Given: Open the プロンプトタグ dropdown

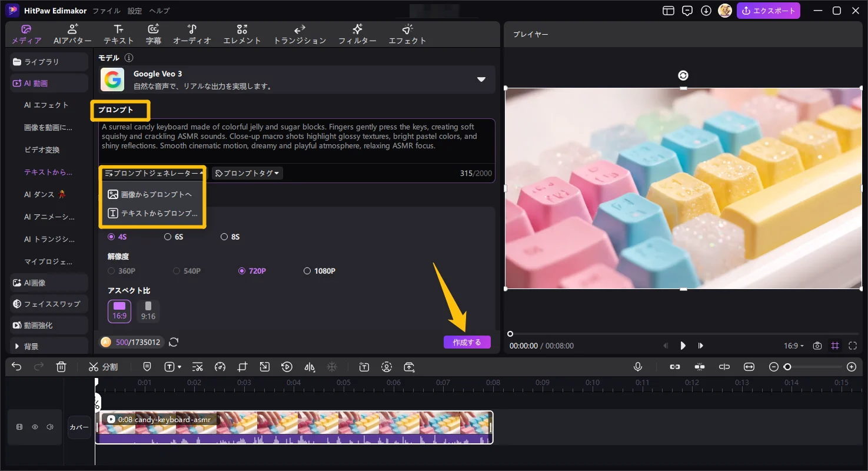Looking at the screenshot, I should tap(247, 173).
